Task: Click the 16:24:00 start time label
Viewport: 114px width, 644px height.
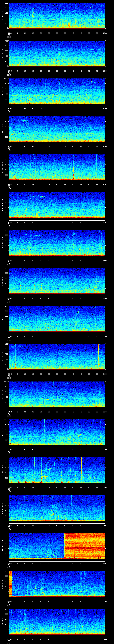Action: point(9,412)
